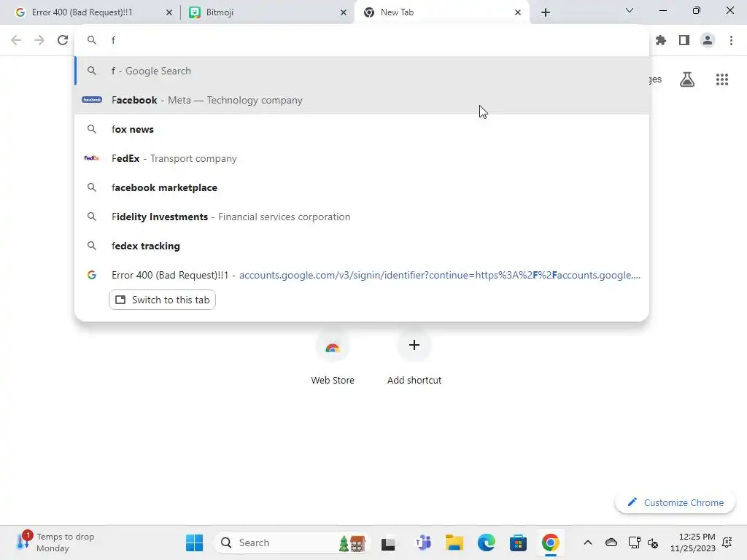Click the address bar input field
The height and width of the screenshot is (560, 747).
tap(362, 40)
